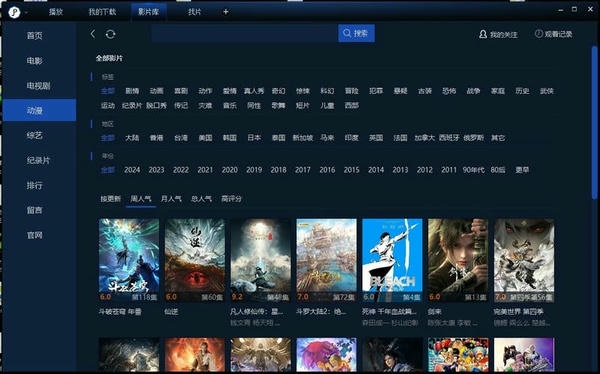Filter by year 2015
600x374 pixels.
coord(352,170)
